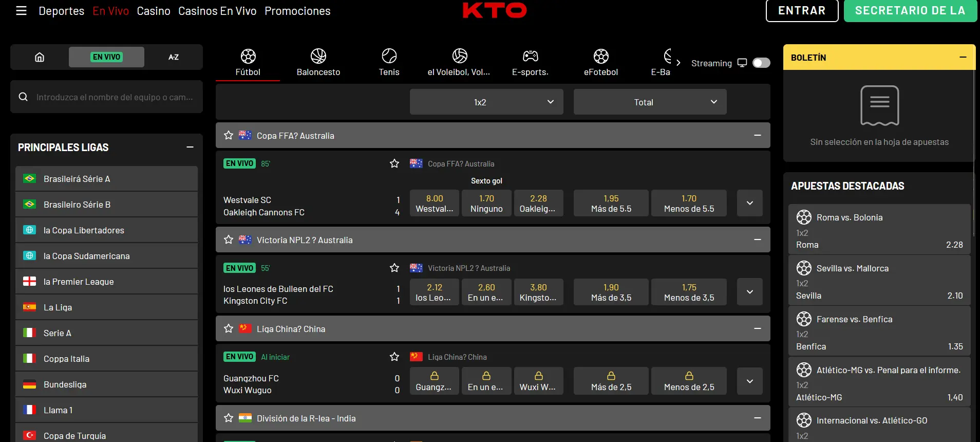Show more sports with the right arrow

click(679, 63)
